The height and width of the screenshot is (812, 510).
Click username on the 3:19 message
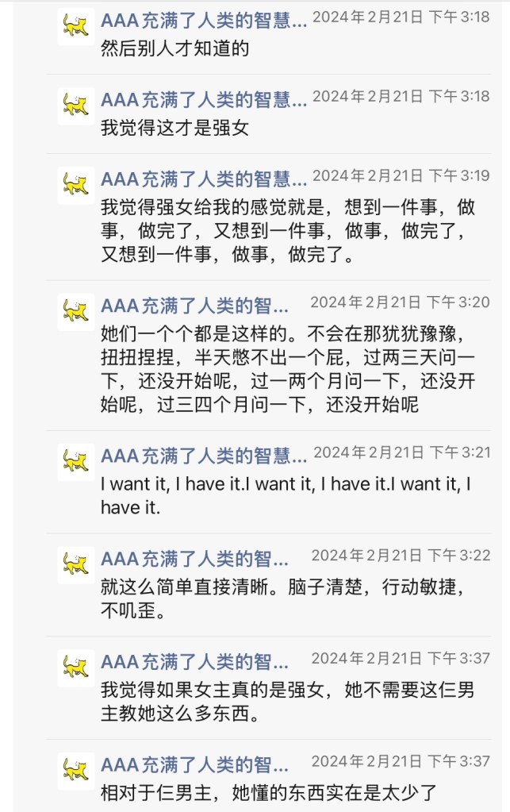click(x=203, y=179)
